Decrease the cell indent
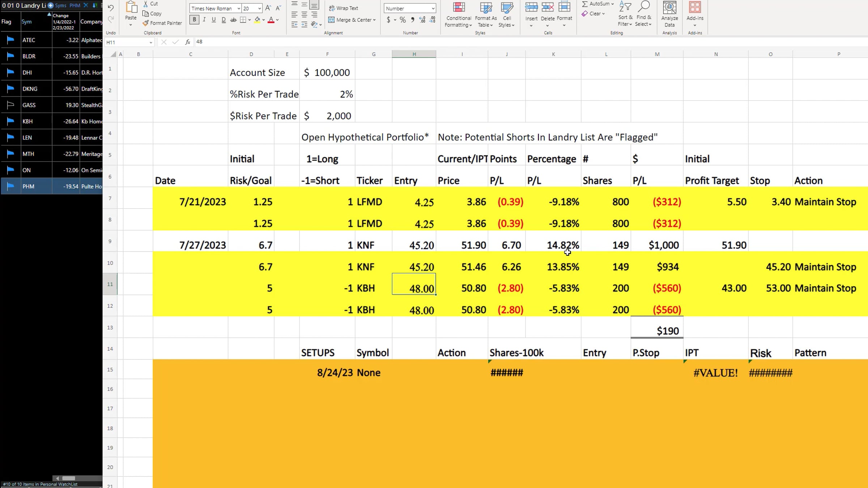Viewport: 868px width, 488px height. [295, 25]
